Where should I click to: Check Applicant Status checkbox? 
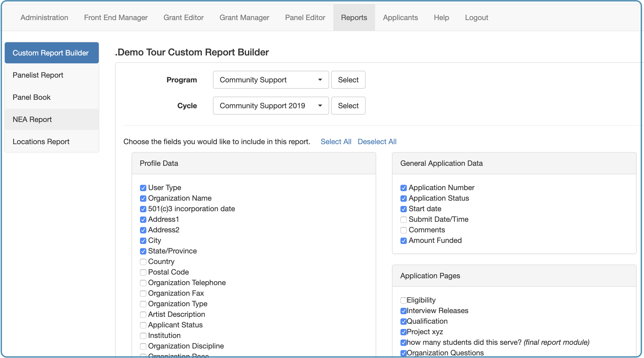tap(143, 325)
